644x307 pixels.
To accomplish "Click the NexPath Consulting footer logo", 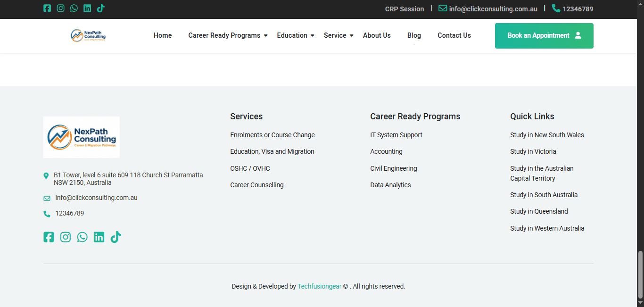I will pos(82,137).
